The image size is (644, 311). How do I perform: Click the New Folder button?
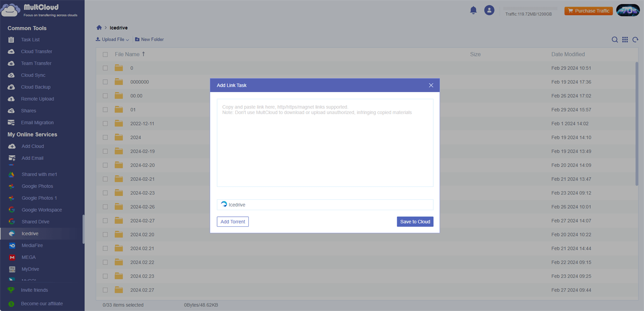(149, 40)
